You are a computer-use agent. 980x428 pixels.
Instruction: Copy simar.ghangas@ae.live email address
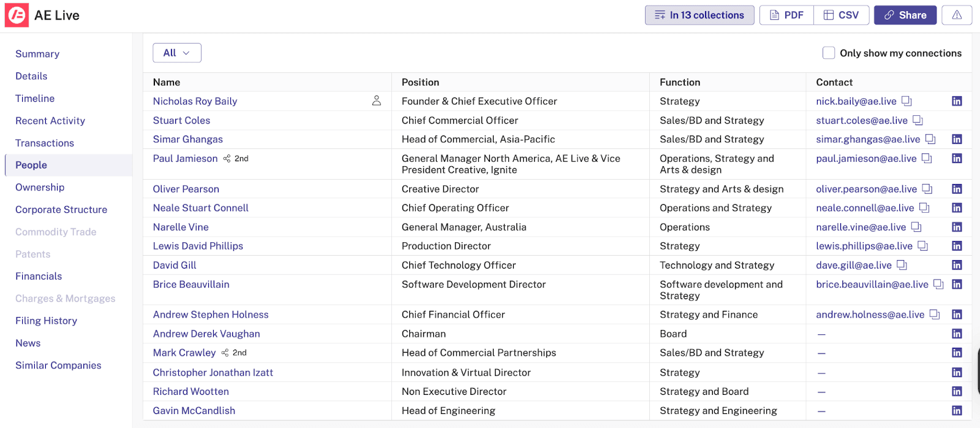[x=930, y=139]
